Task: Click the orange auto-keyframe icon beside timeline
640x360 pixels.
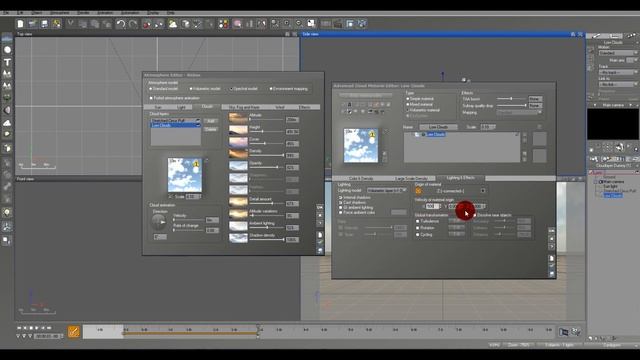Action: 73,332
